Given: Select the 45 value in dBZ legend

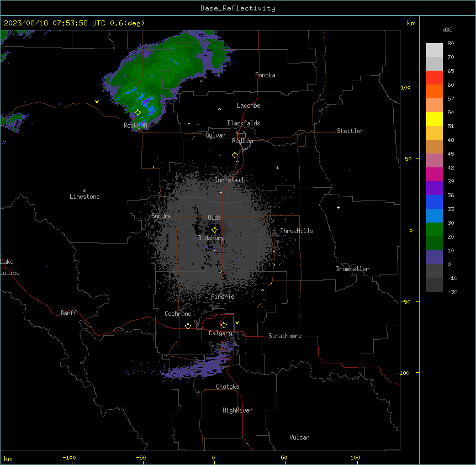Looking at the screenshot, I should point(451,154).
